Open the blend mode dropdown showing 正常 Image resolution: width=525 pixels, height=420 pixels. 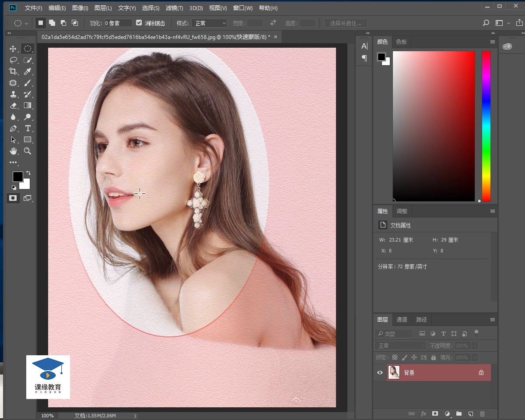399,345
